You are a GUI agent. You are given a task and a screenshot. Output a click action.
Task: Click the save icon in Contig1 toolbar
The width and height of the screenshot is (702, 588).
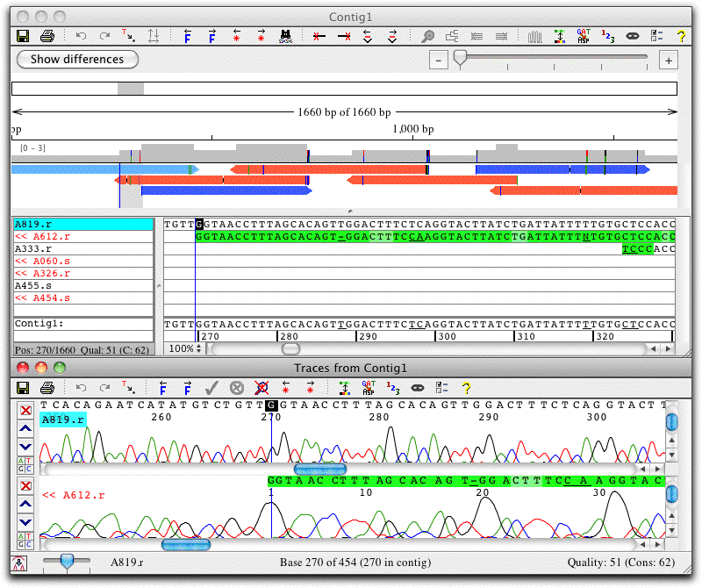coord(23,36)
